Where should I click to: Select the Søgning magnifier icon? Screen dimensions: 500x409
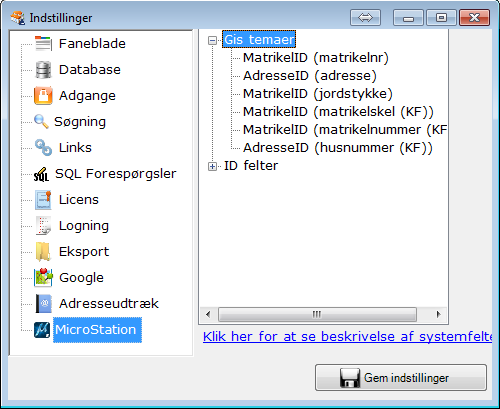click(x=41, y=121)
